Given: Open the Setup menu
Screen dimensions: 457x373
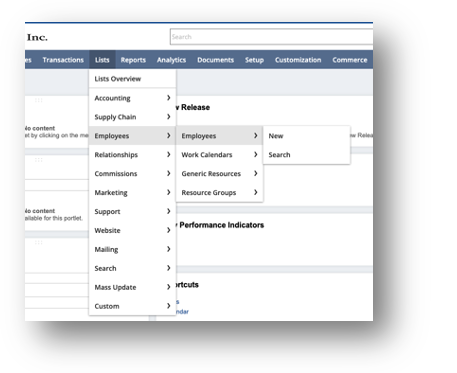Looking at the screenshot, I should click(254, 60).
